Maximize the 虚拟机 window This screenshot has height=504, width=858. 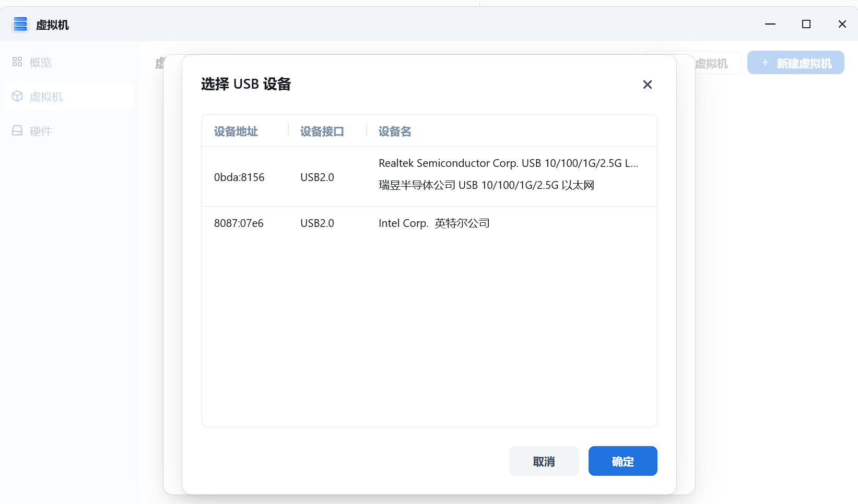coord(806,25)
